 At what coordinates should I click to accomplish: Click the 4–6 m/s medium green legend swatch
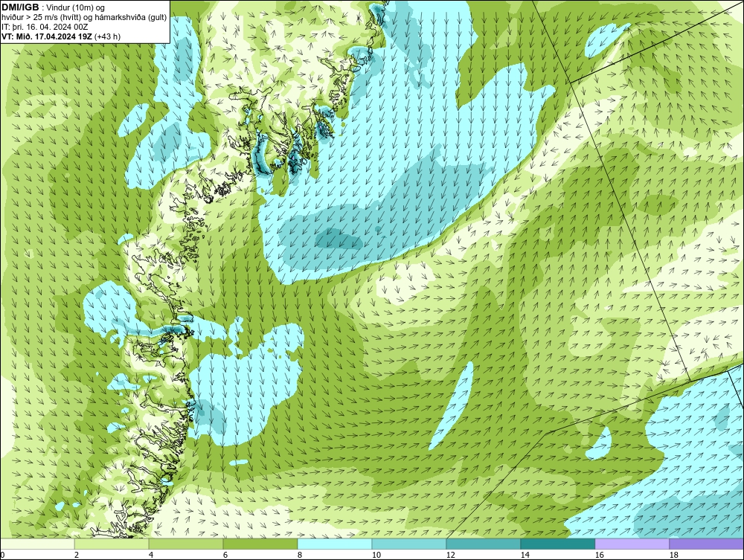click(186, 544)
